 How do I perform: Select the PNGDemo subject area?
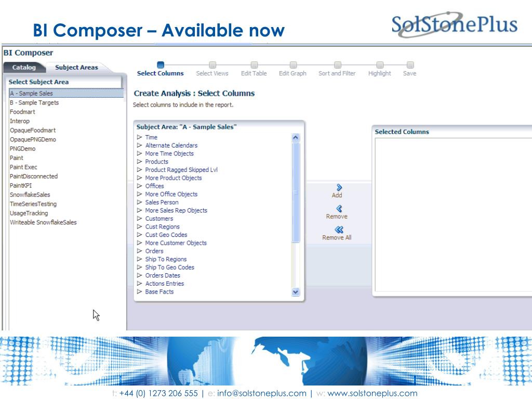tap(22, 148)
